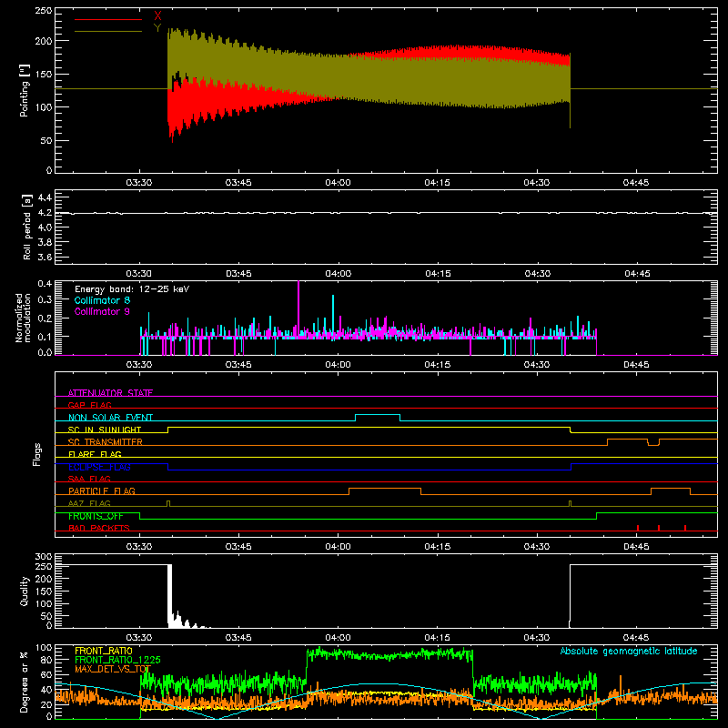Click the FRONTS_OFF flag label
728x728 pixels.
pyautogui.click(x=96, y=516)
